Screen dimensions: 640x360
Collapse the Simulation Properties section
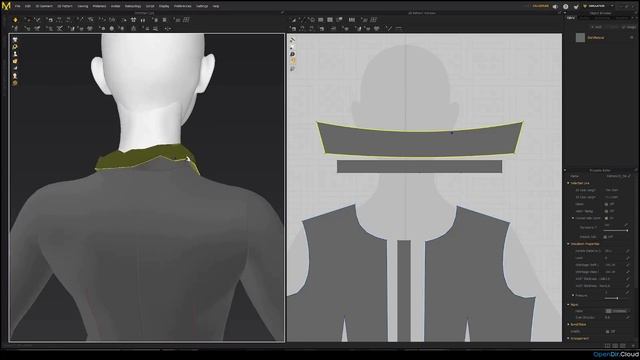(568, 244)
